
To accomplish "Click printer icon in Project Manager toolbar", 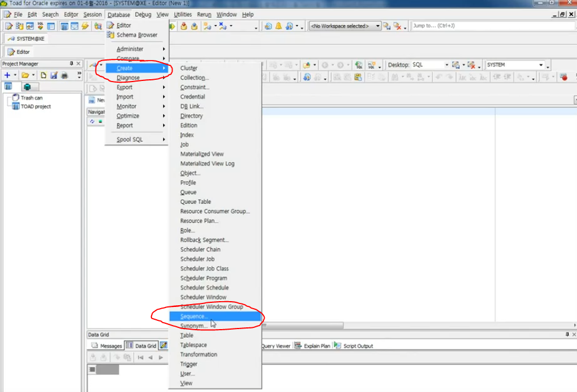I will [x=64, y=75].
